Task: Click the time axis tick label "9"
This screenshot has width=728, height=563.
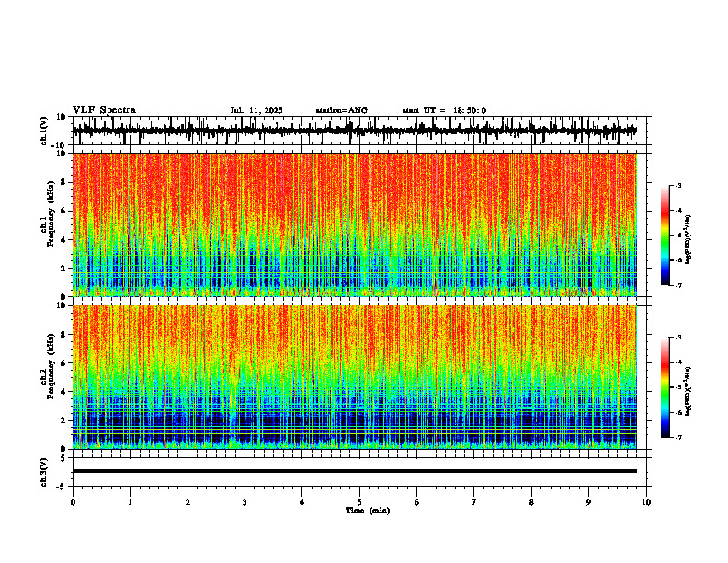Action: pyautogui.click(x=588, y=502)
